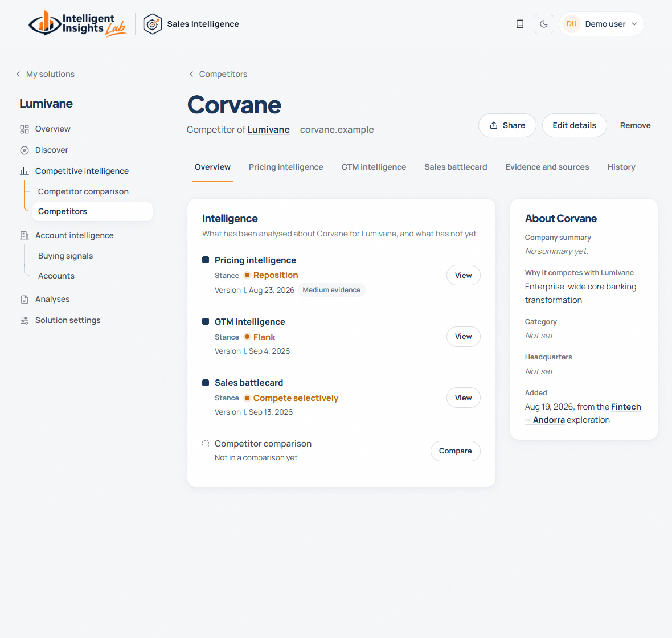Click the Reposition stance label

tap(276, 275)
